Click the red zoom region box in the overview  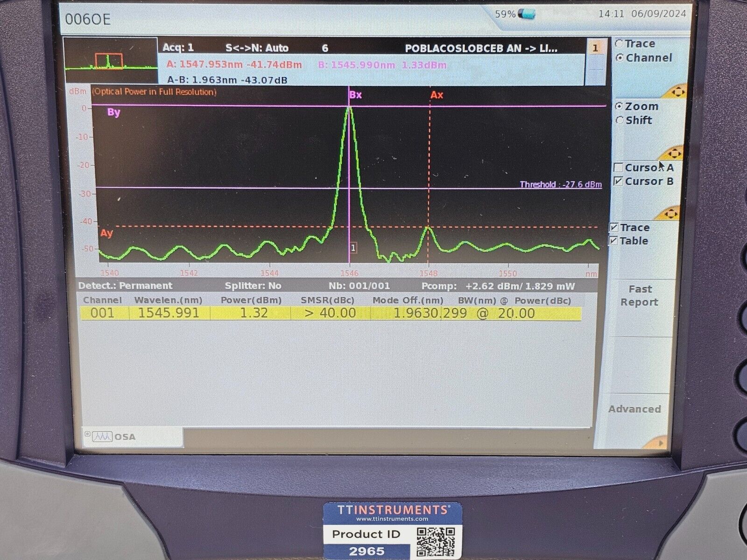108,61
